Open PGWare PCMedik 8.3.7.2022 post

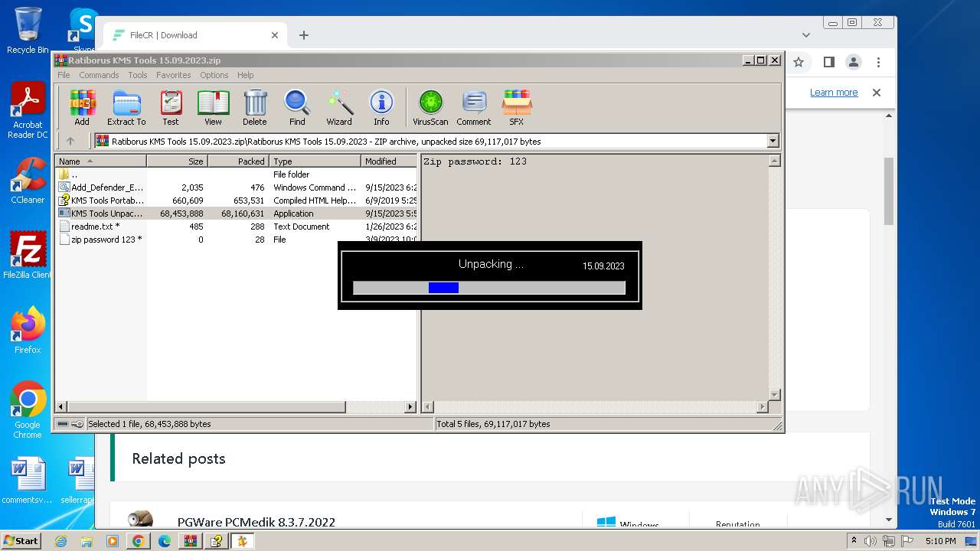(x=256, y=522)
